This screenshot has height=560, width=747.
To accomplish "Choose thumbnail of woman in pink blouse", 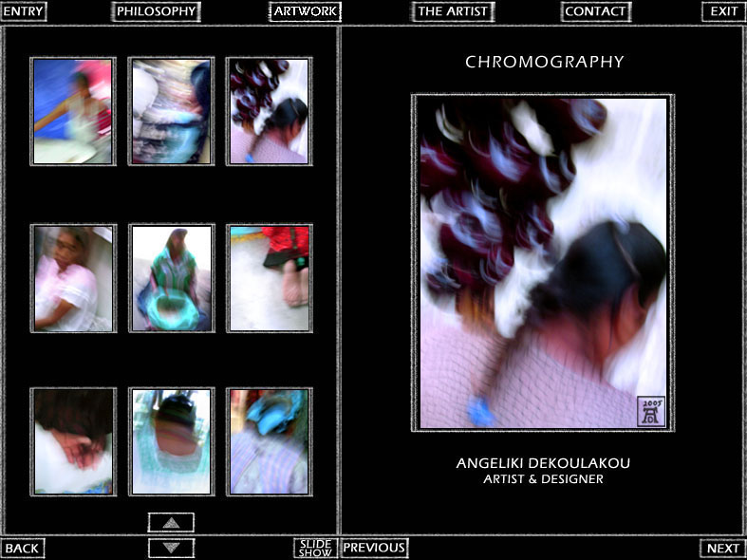I will (x=73, y=278).
